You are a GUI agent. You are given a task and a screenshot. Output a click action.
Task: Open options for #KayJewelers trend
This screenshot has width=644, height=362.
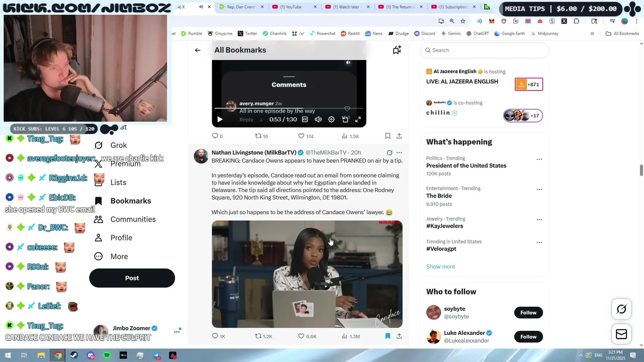(x=539, y=220)
